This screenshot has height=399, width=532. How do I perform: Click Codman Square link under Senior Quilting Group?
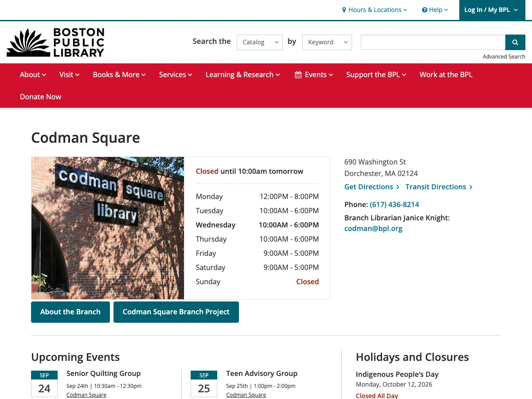86,395
